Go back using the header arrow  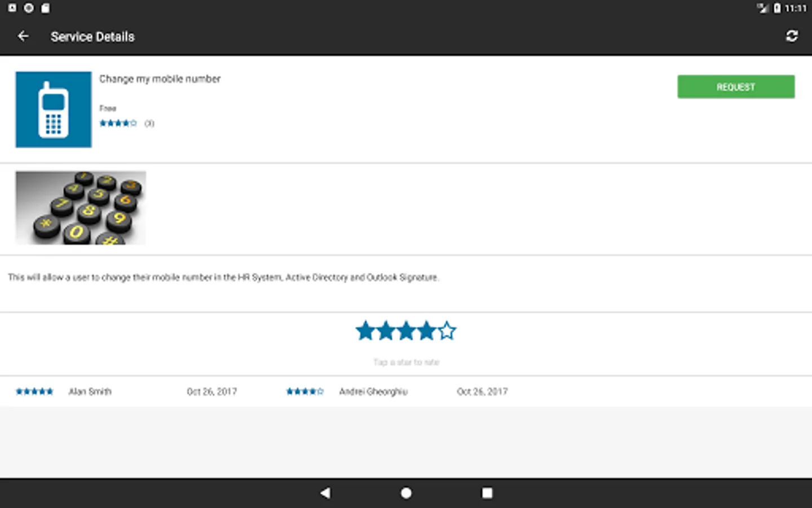tap(23, 36)
